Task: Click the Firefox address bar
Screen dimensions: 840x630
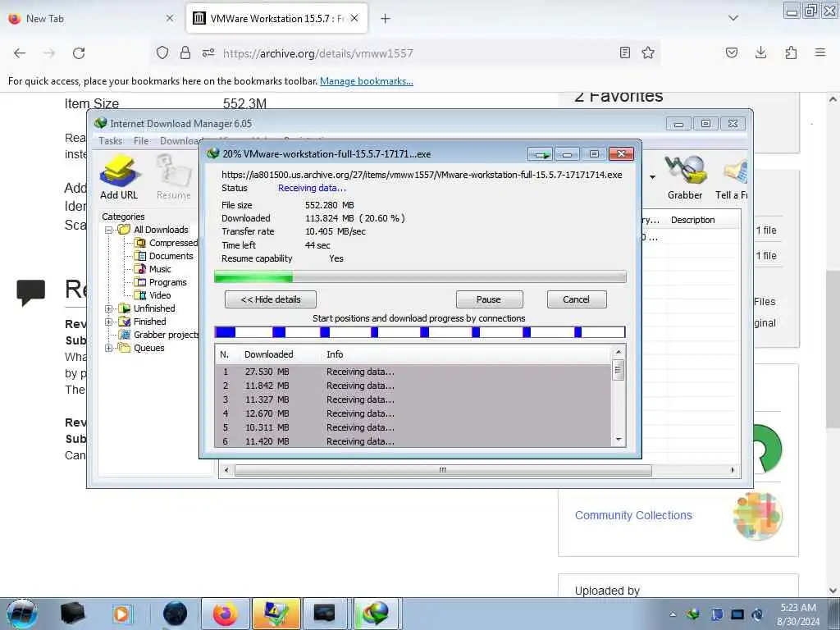Action: [407, 53]
